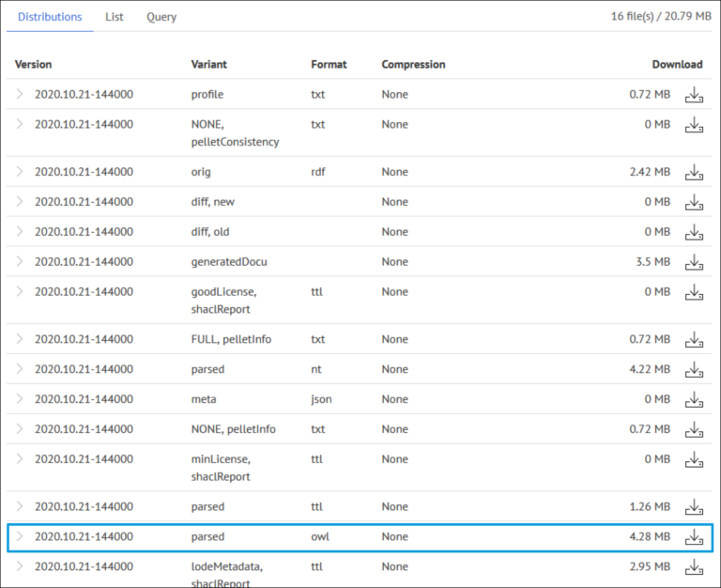The width and height of the screenshot is (721, 588).
Task: Click the Format column header
Action: click(329, 65)
